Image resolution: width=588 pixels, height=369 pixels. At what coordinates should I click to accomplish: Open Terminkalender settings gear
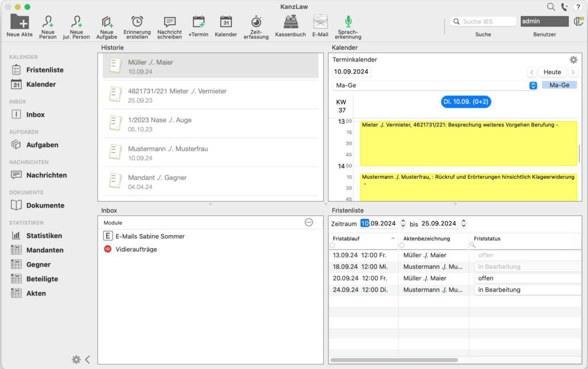coord(574,60)
